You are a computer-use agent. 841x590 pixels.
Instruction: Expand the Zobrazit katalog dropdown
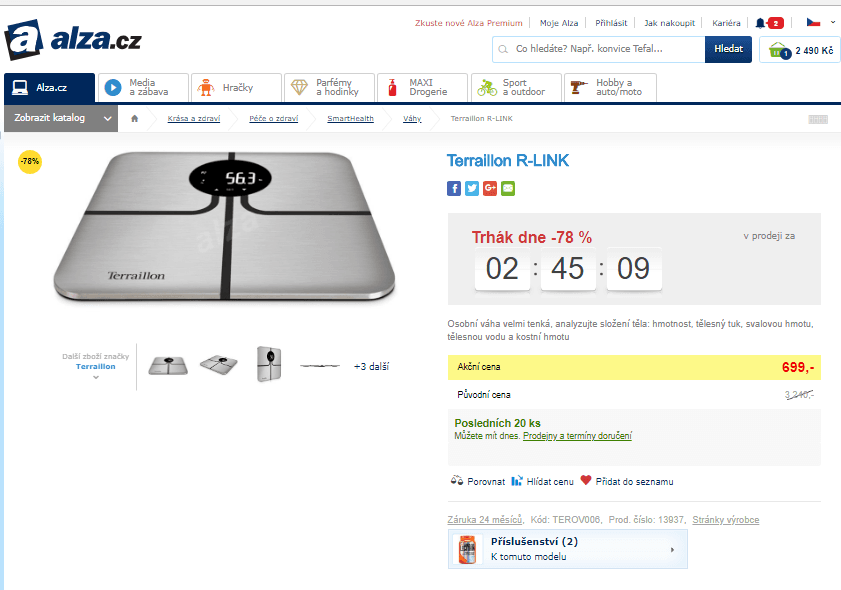(60, 118)
